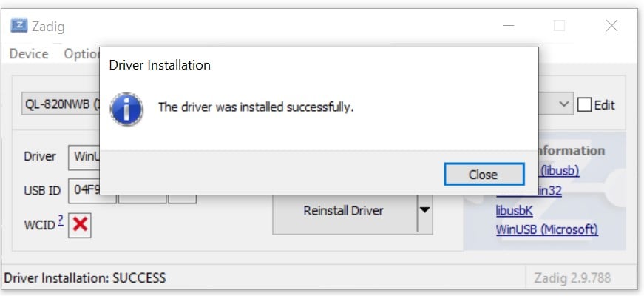
Task: Click the blue information icon in dialog
Action: click(x=126, y=109)
